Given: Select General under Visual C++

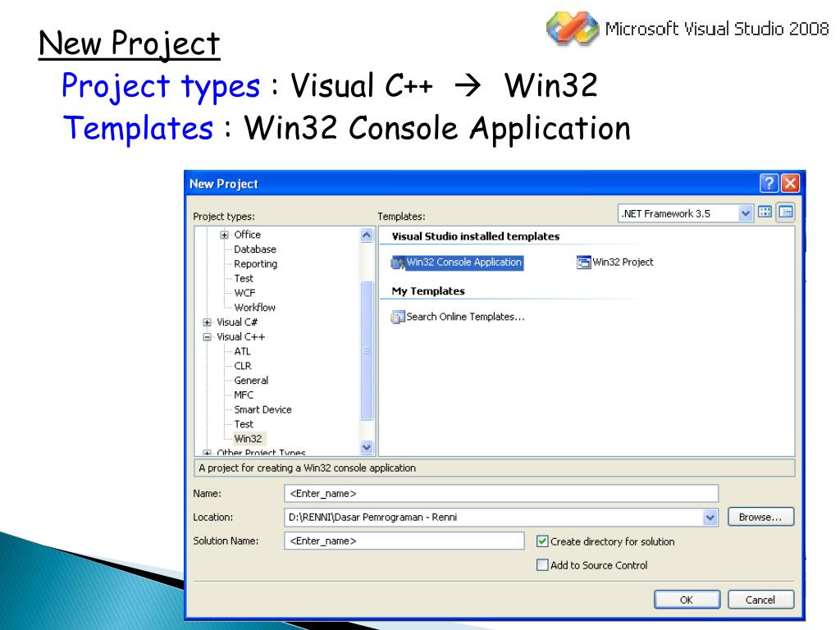Looking at the screenshot, I should tap(251, 381).
